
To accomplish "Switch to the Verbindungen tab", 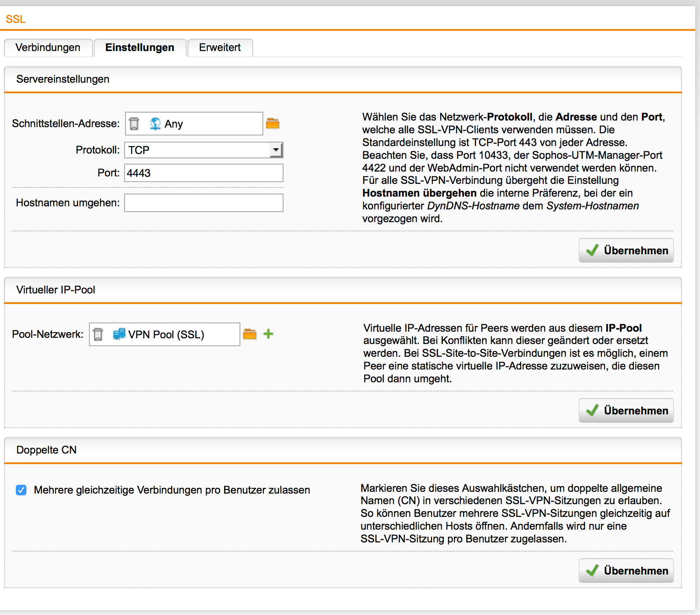I will click(48, 48).
